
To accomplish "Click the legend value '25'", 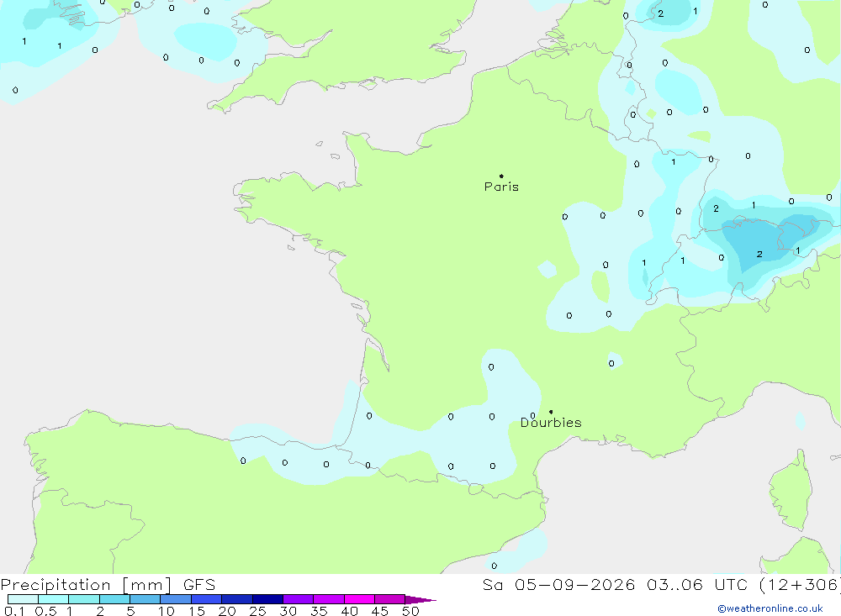I will [258, 611].
